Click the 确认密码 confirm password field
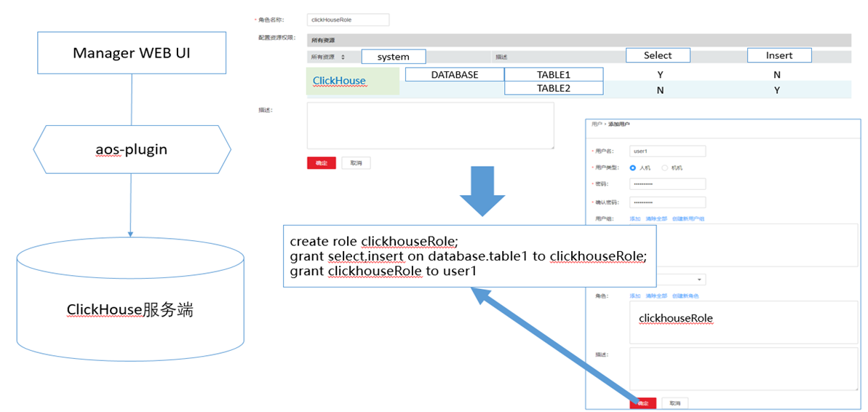 click(x=668, y=202)
